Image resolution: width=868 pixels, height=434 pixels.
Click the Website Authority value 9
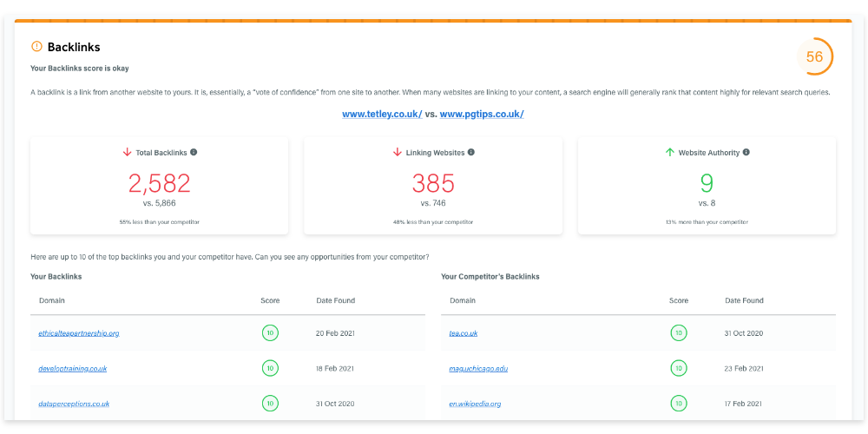[707, 183]
